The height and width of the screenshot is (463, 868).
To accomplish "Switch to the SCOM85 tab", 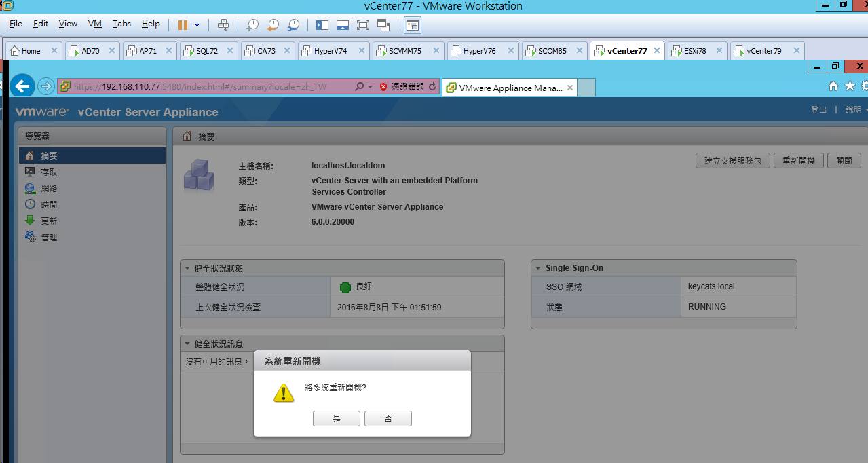I will tap(554, 51).
